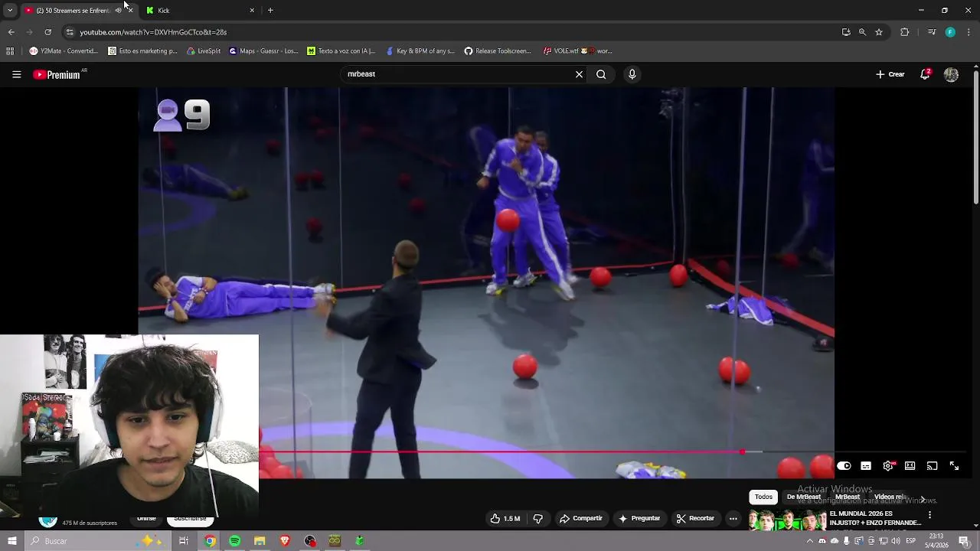
Task: Open Release Toolscreen GitHub bookmark
Action: coord(498,51)
